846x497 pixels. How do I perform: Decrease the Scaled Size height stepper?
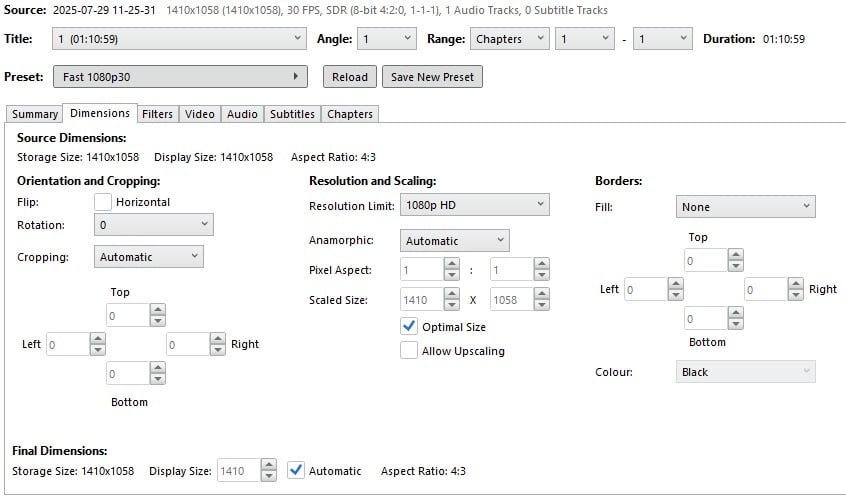(x=541, y=305)
